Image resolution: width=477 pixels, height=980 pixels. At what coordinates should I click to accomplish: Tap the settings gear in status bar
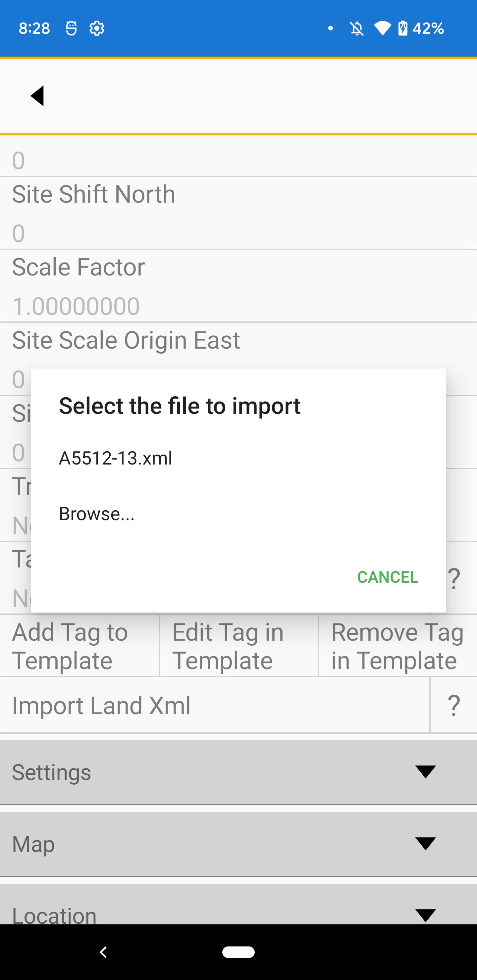tap(97, 28)
